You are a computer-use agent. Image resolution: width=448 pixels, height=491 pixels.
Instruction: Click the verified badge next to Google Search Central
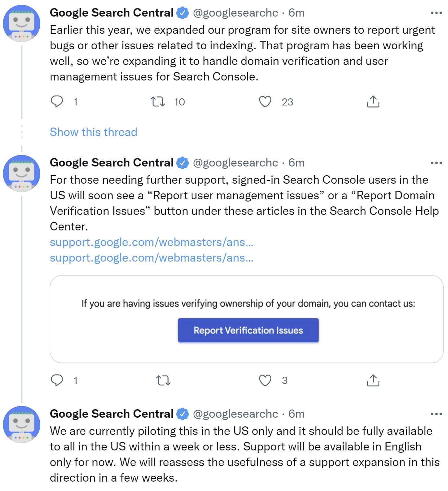click(x=183, y=12)
